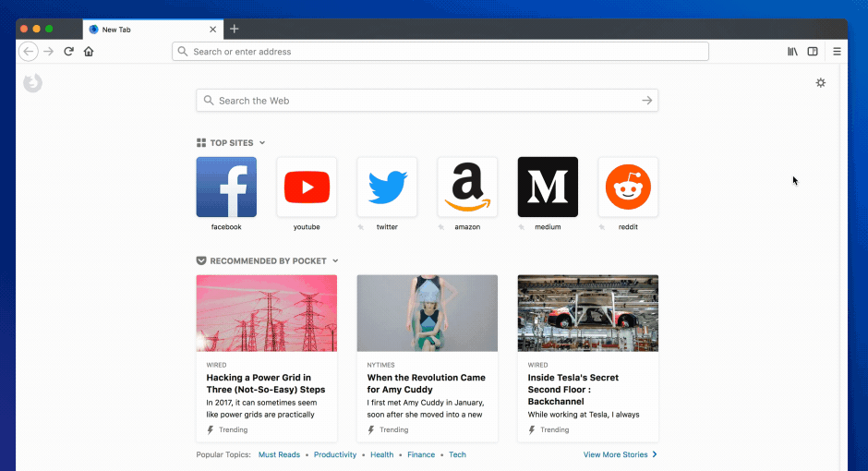
Task: Open the Home page icon
Action: (89, 52)
